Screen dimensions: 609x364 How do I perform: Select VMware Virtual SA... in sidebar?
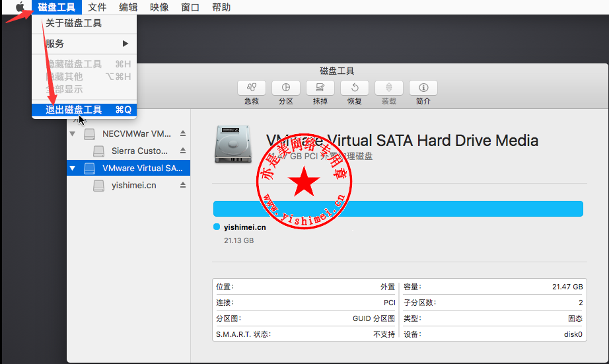pos(128,168)
